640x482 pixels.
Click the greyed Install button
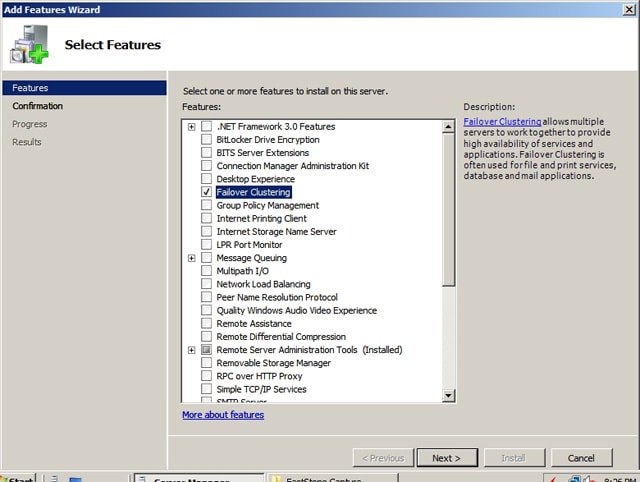(x=514, y=458)
